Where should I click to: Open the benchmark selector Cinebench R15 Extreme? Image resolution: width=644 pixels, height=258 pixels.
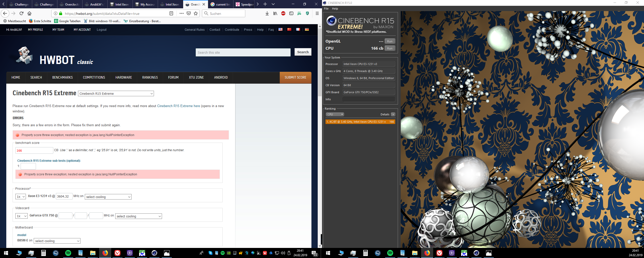tap(116, 93)
